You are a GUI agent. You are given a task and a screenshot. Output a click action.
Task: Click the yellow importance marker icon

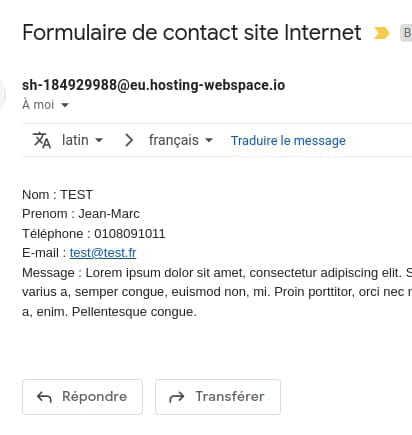point(382,33)
